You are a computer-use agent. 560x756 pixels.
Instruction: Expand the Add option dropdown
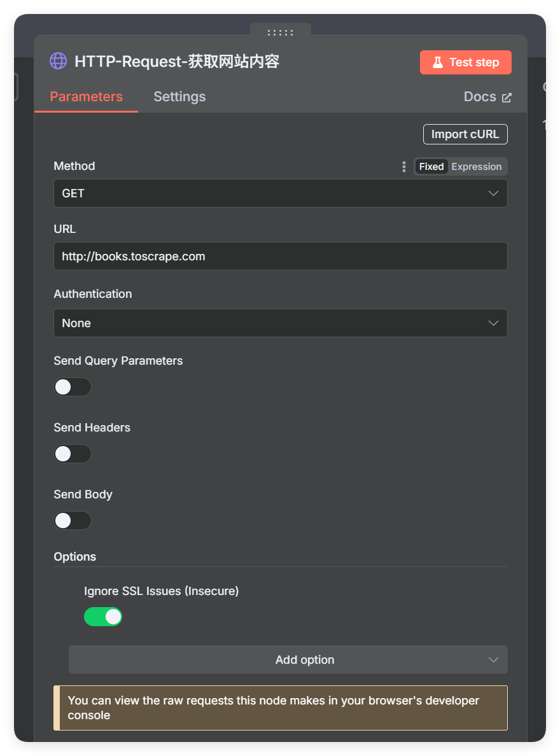click(288, 659)
